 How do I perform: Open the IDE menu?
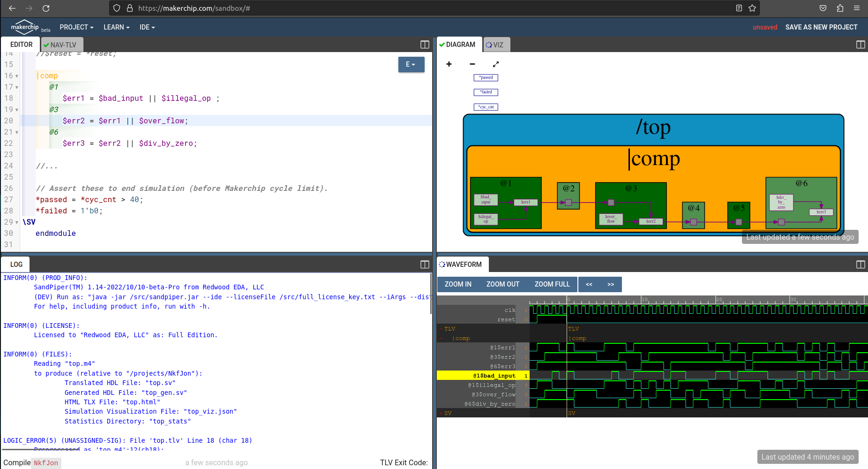147,27
